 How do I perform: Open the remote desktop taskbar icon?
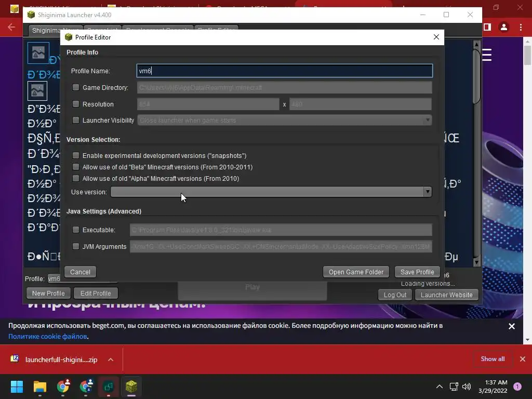[x=109, y=386]
